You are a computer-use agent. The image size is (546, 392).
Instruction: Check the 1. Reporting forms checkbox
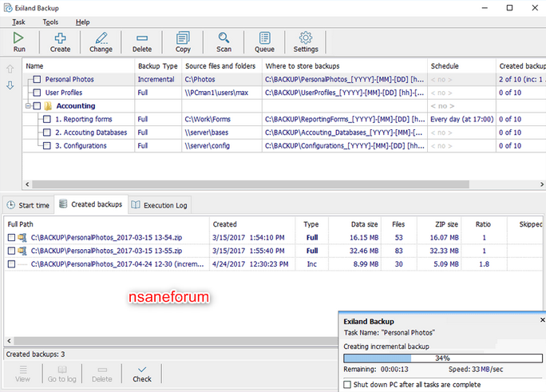[x=47, y=119]
